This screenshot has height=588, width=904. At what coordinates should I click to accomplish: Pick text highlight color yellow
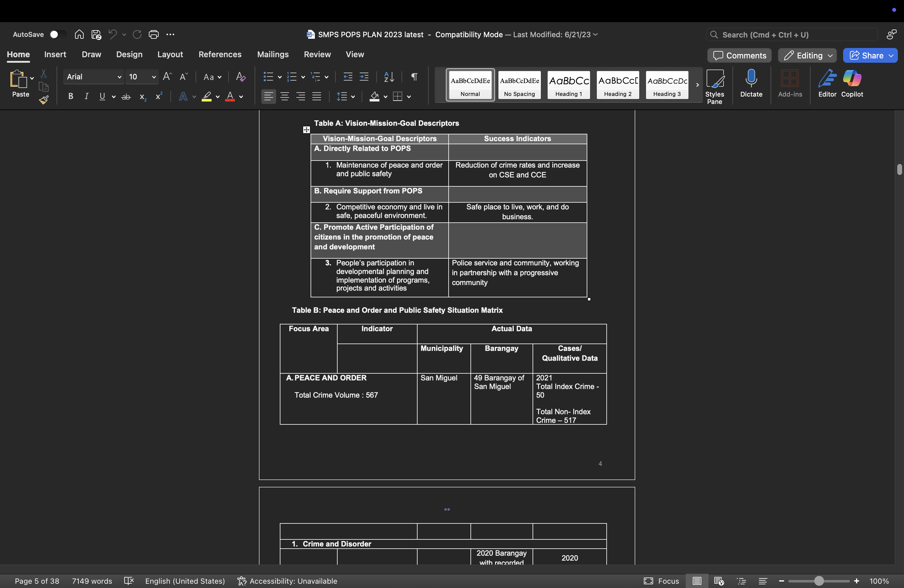click(206, 97)
